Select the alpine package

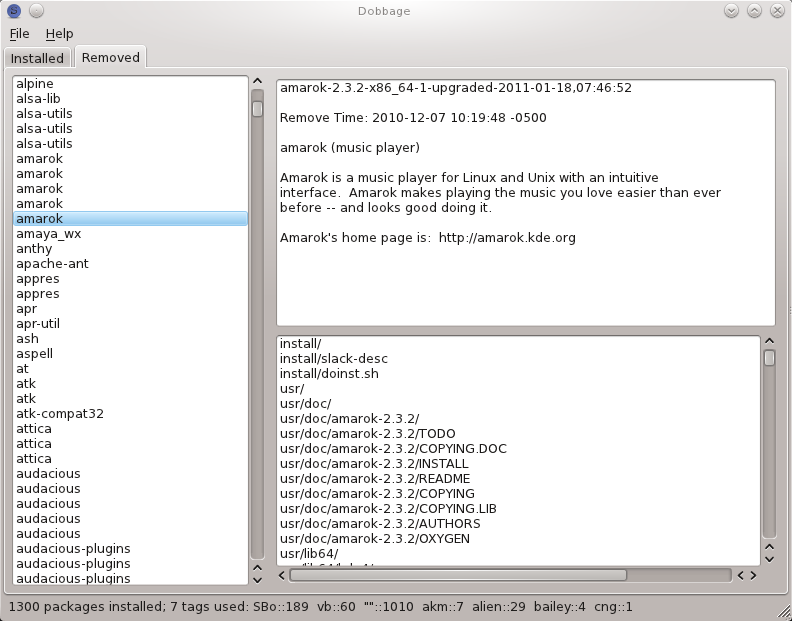coord(130,83)
